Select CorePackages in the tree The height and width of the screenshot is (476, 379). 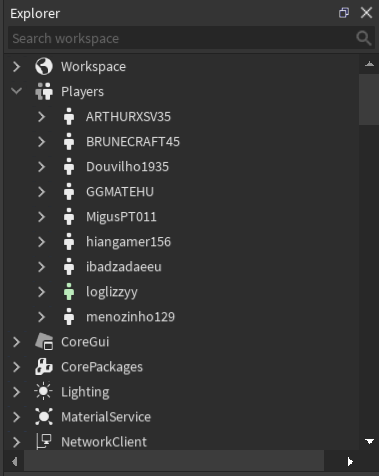[x=102, y=367]
